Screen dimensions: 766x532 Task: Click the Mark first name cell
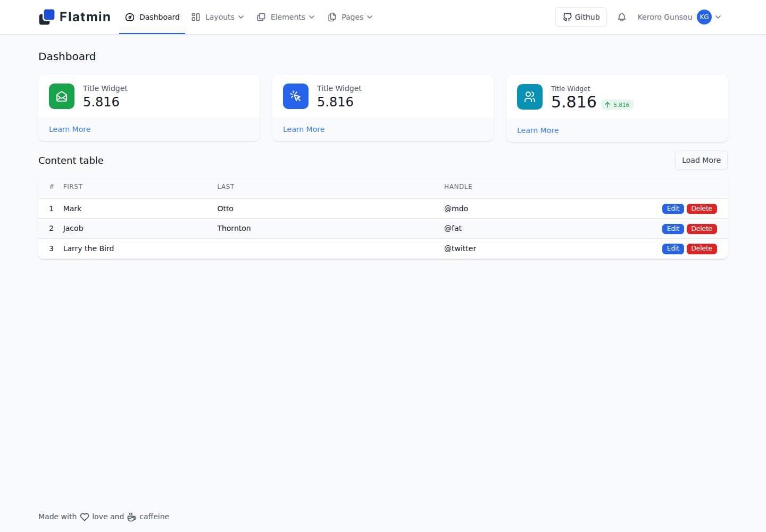pos(72,209)
